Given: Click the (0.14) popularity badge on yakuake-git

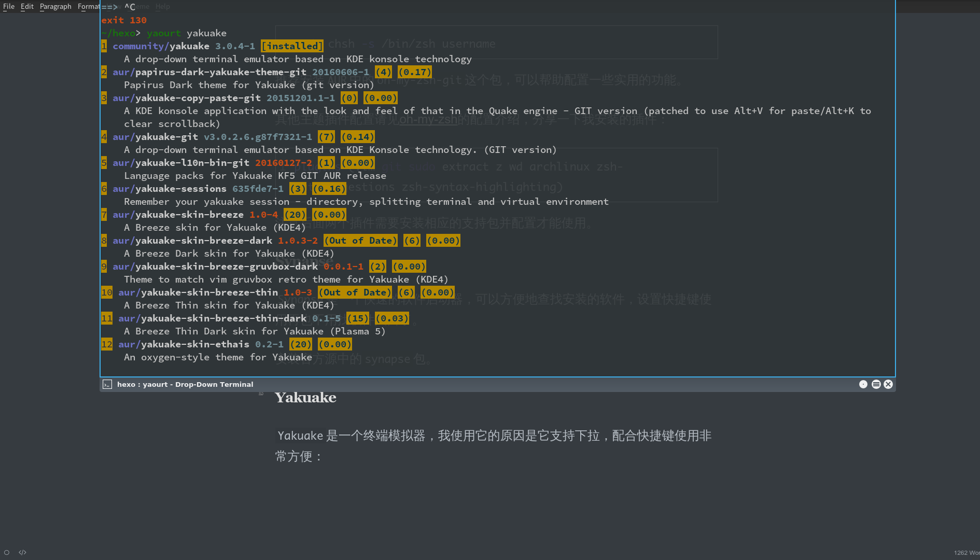Looking at the screenshot, I should coord(358,137).
